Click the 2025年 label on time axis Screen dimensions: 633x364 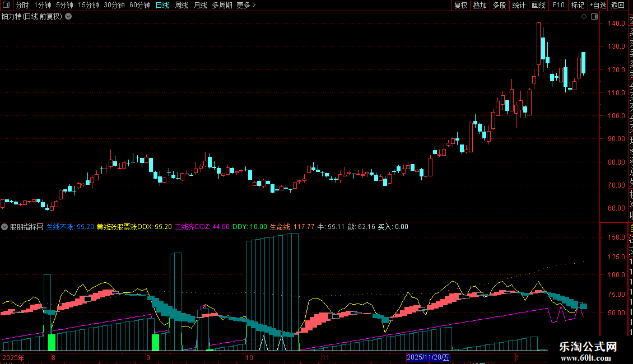(x=13, y=357)
